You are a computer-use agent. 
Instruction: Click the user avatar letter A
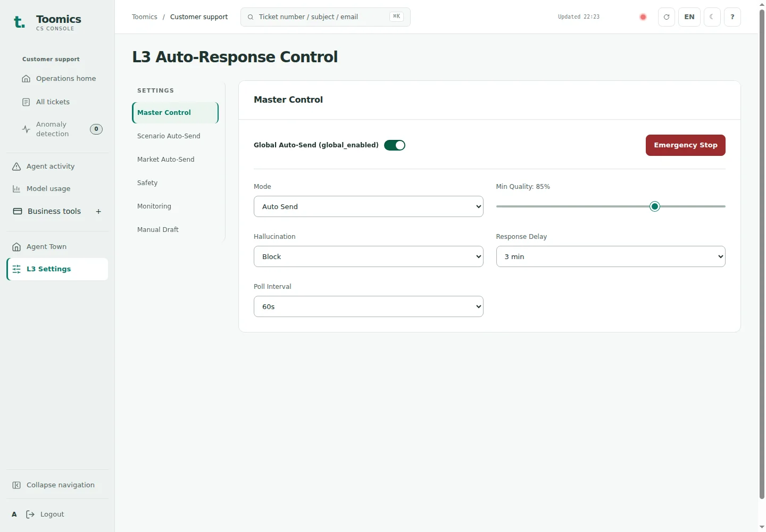click(14, 514)
